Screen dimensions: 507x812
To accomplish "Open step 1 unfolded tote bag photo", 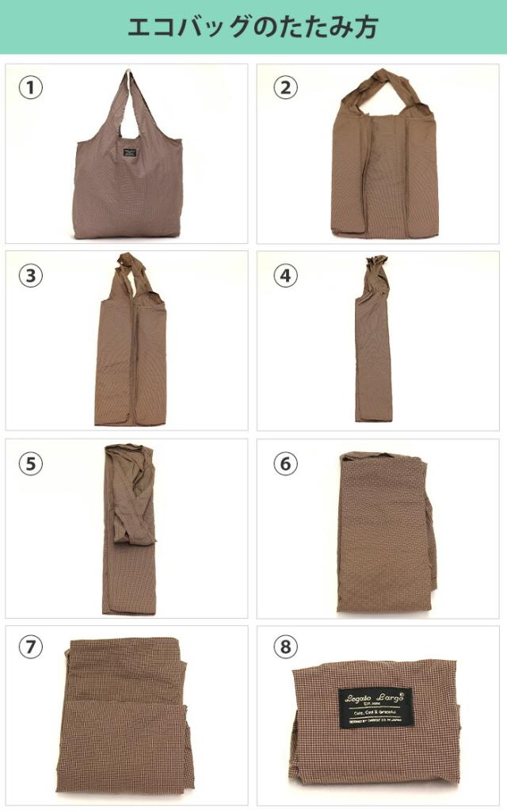I will pos(127,154).
